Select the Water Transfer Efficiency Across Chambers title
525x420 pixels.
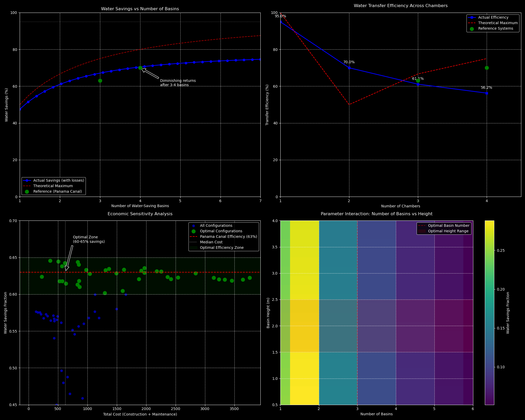click(400, 6)
